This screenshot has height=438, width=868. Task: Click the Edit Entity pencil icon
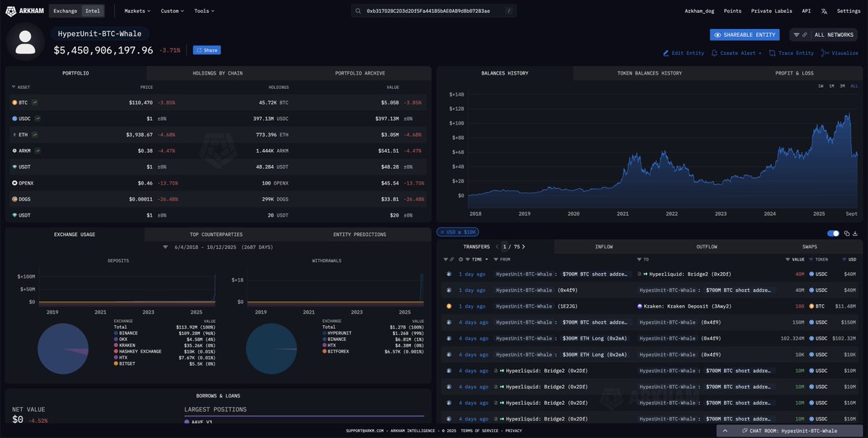coord(666,53)
